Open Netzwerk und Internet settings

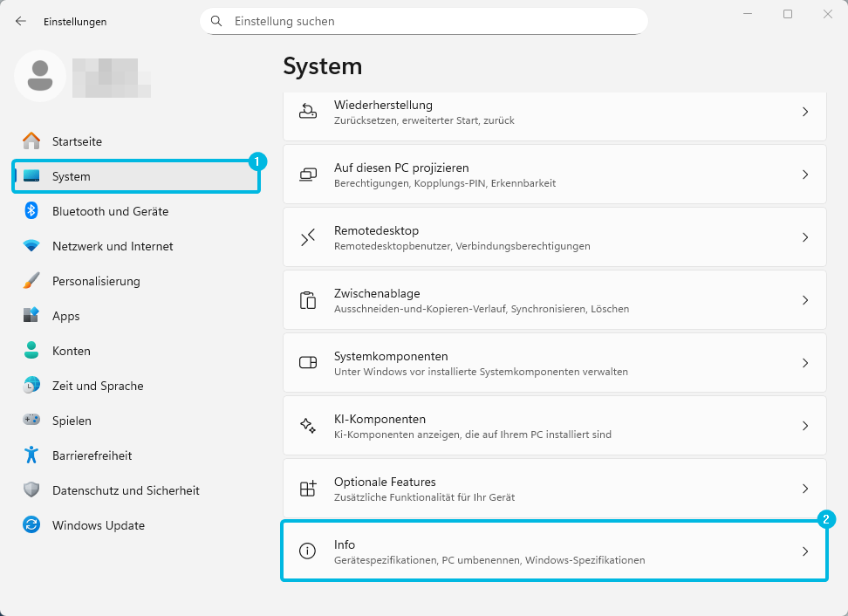point(136,246)
